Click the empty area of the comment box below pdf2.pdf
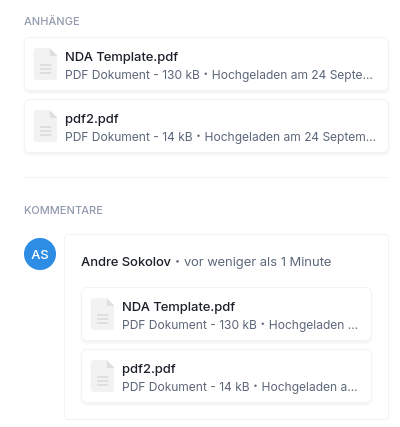Image resolution: width=400 pixels, height=427 pixels. click(226, 411)
